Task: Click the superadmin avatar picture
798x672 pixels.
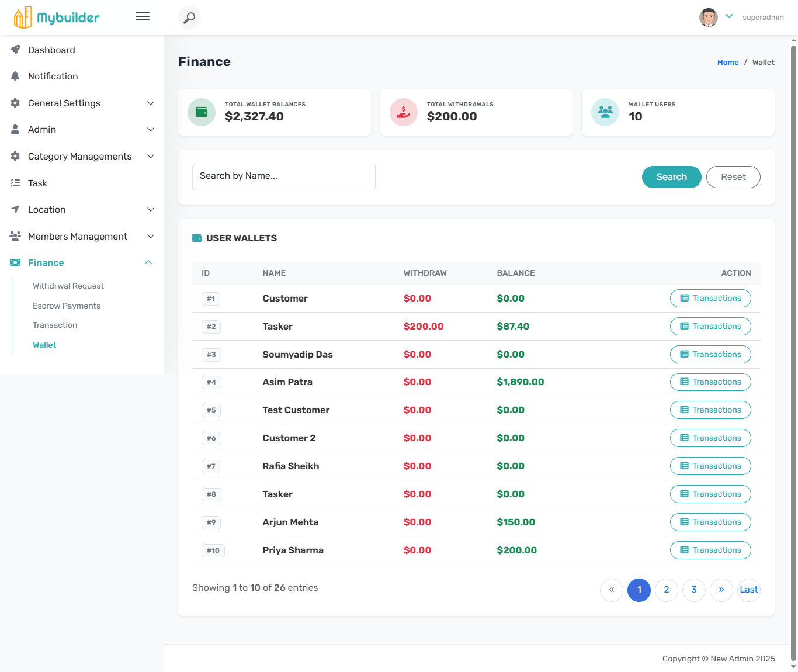Action: [709, 18]
